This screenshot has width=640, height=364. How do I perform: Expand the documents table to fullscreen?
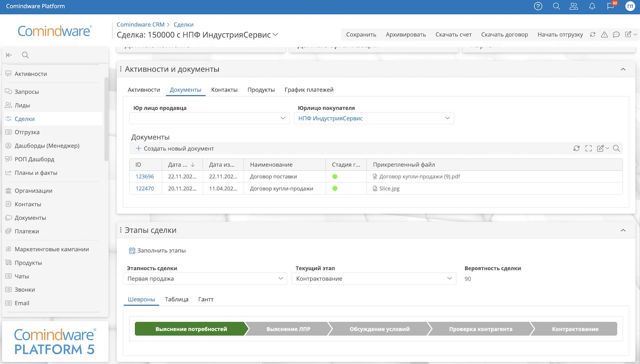tap(588, 149)
